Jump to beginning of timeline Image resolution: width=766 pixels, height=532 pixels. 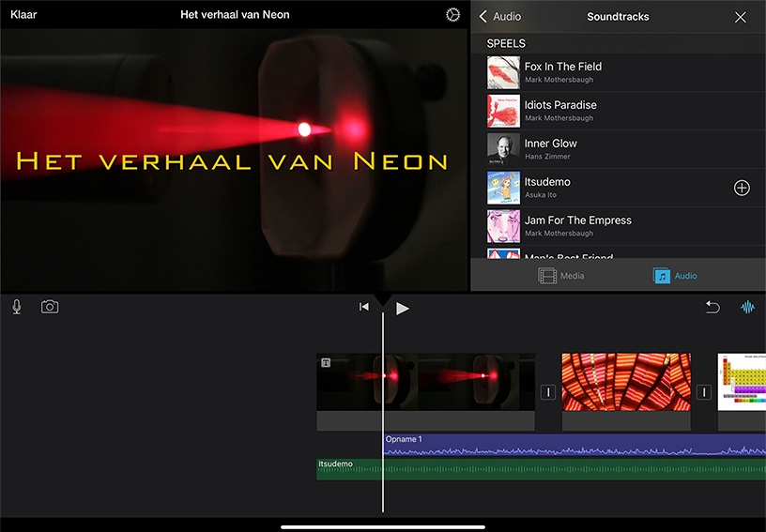tap(364, 307)
